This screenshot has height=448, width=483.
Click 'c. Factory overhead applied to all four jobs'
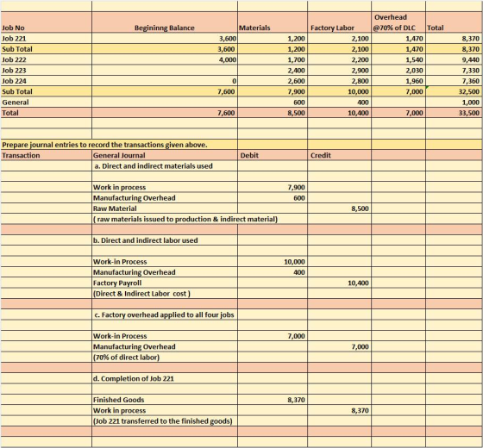point(165,314)
